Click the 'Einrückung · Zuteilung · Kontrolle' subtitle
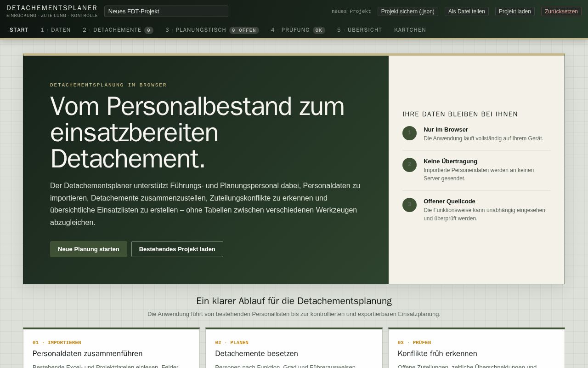 tap(52, 16)
